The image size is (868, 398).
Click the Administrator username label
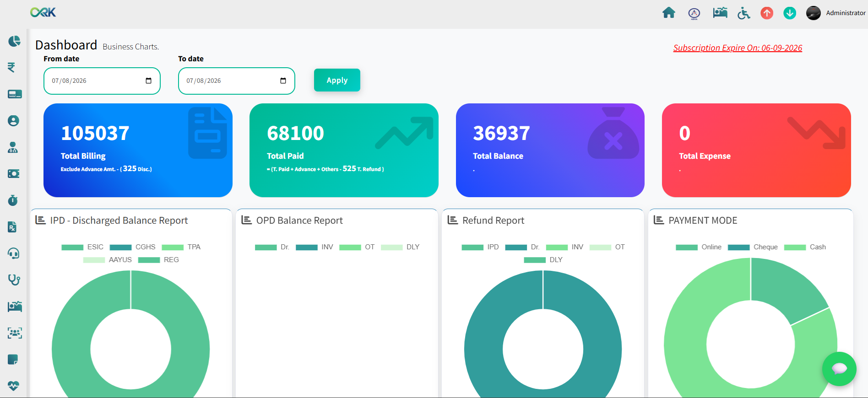[x=846, y=13]
